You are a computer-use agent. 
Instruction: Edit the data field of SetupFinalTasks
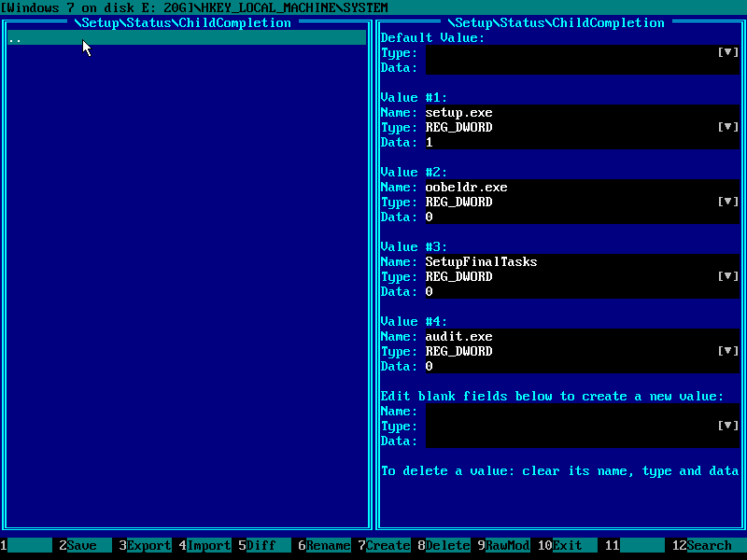(x=582, y=291)
